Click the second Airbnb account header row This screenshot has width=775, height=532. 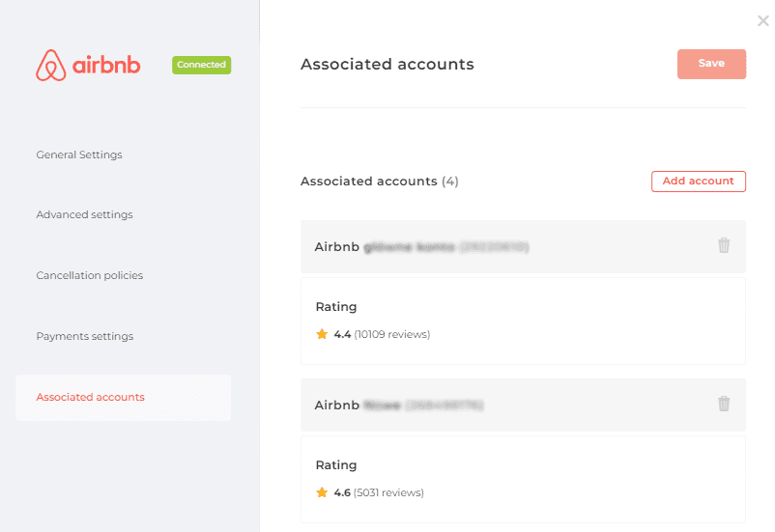(523, 406)
